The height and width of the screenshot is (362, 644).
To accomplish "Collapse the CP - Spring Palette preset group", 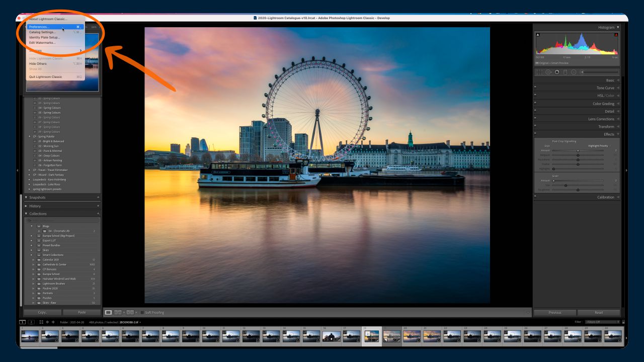I will point(29,136).
